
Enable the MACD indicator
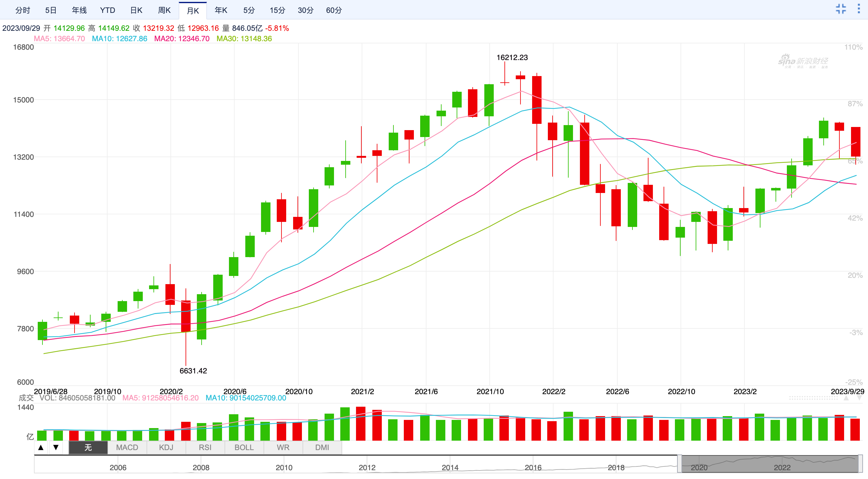pos(127,447)
